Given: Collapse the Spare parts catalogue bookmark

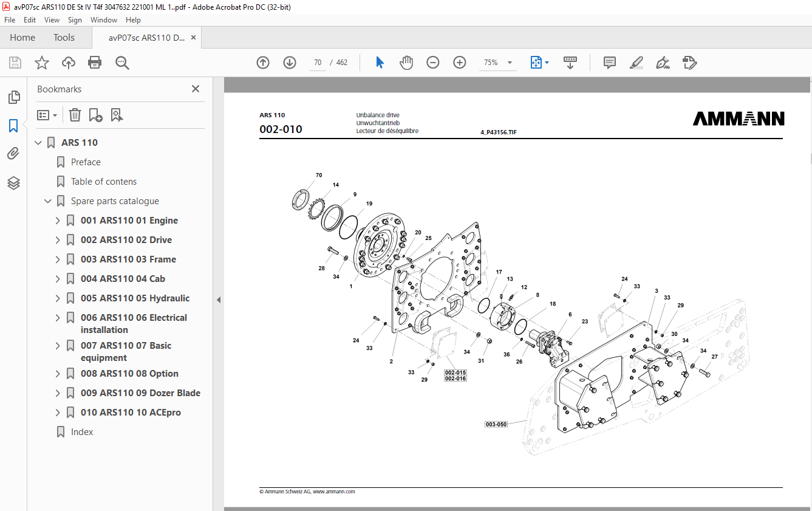Looking at the screenshot, I should coord(49,201).
